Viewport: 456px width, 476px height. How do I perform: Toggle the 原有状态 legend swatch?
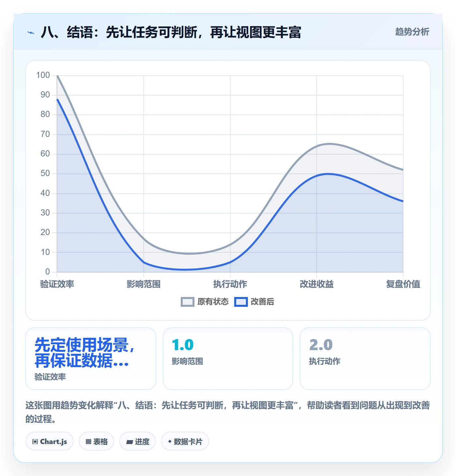coord(187,302)
